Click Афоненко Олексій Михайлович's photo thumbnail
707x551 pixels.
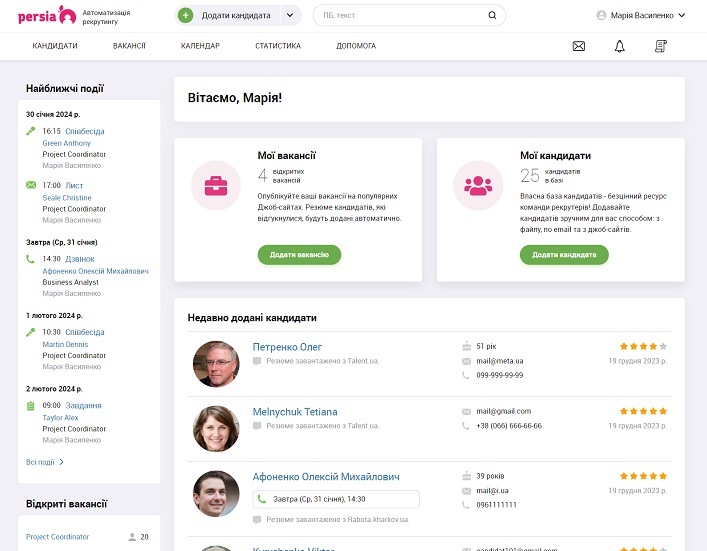[x=216, y=493]
